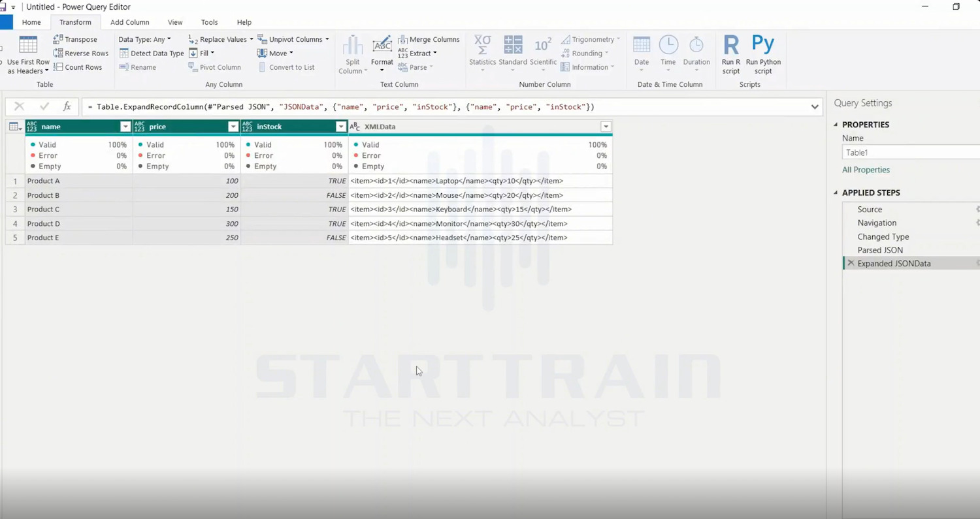Click the query Name input field
The width and height of the screenshot is (980, 519).
(911, 152)
